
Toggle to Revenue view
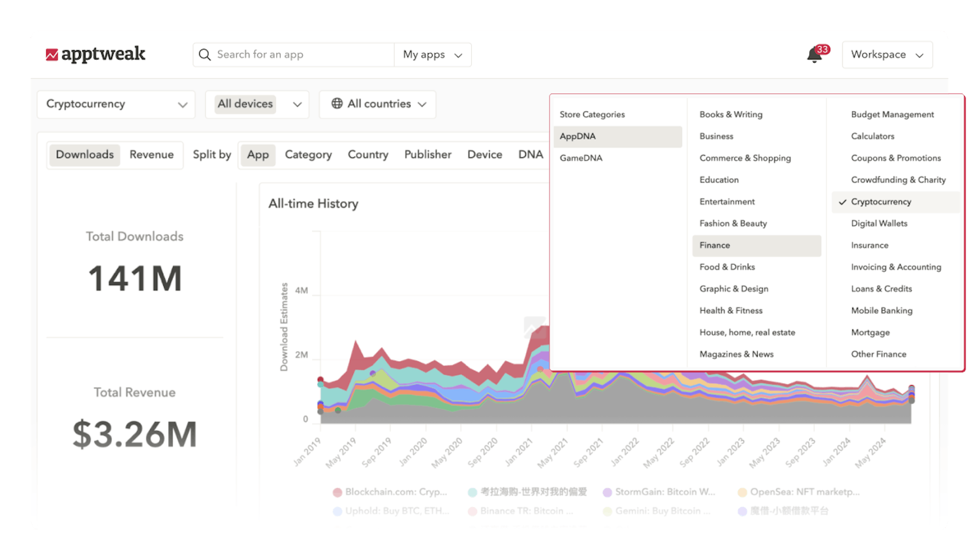(151, 155)
